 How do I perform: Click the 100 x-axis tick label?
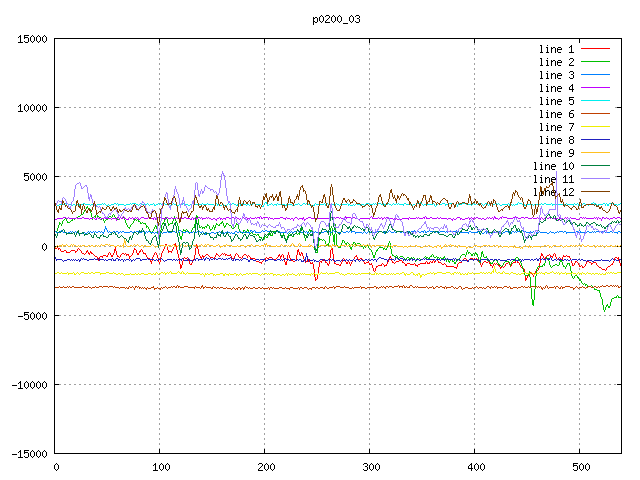click(160, 467)
